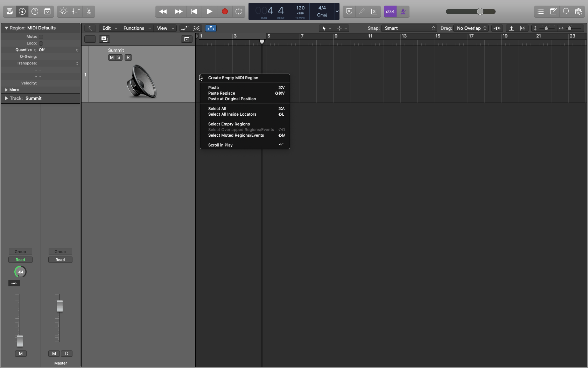
Task: Toggle the Catch Playhead button
Action: [x=211, y=28]
